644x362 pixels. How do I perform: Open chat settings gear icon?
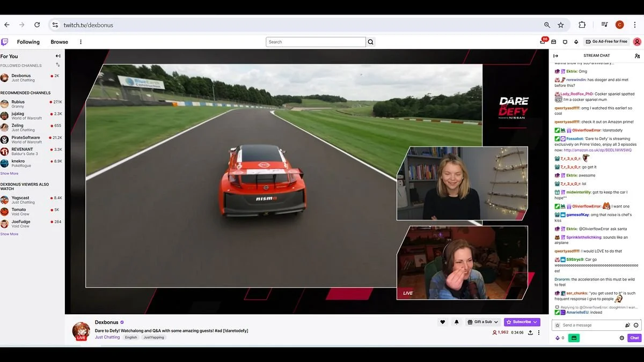pos(622,338)
